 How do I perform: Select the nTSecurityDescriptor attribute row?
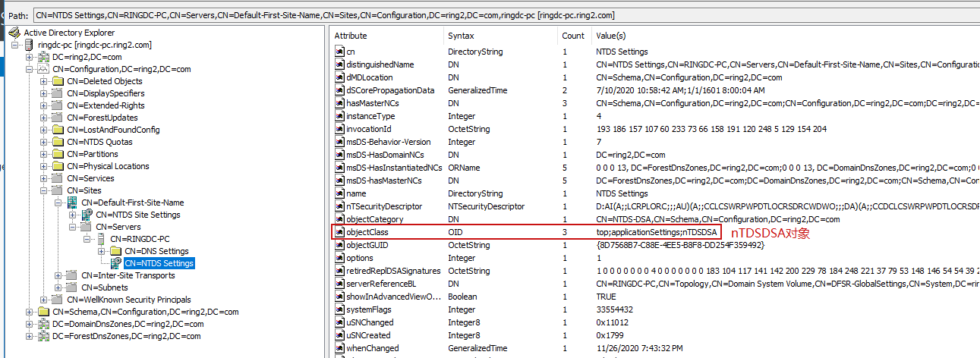coord(384,206)
